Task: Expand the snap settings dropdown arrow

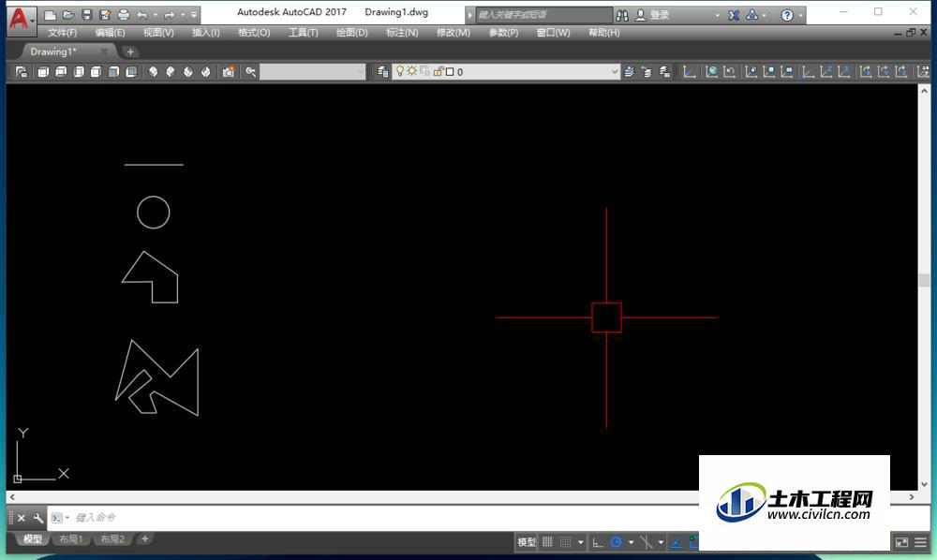Action: [580, 542]
